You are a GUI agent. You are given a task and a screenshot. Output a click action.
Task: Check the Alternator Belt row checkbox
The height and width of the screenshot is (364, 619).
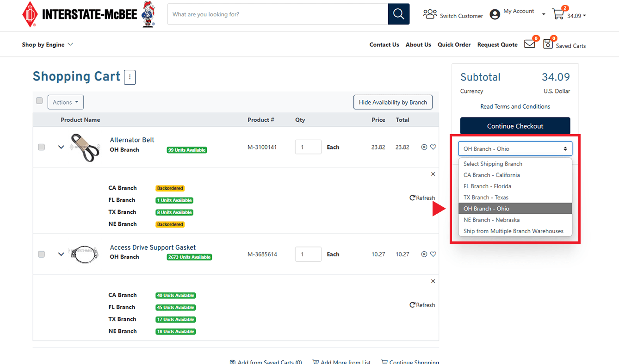click(x=41, y=147)
